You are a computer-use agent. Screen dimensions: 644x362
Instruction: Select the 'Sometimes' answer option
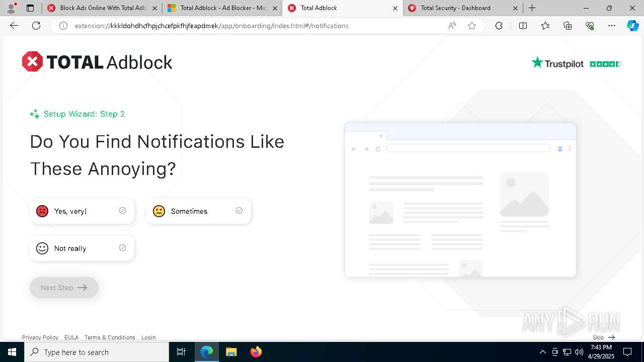[x=199, y=211]
